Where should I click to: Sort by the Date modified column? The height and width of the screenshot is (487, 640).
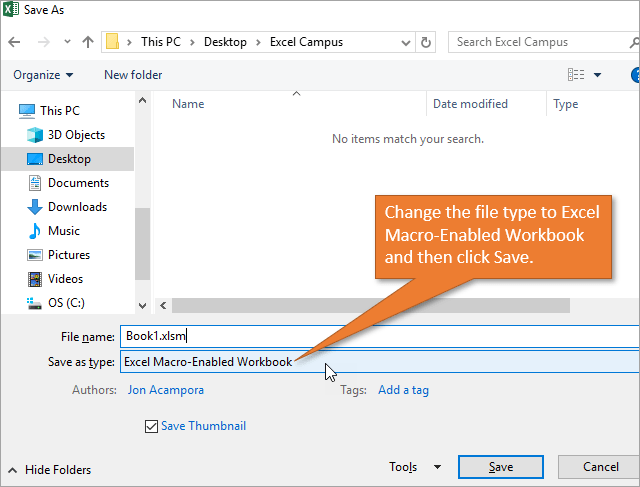click(470, 104)
